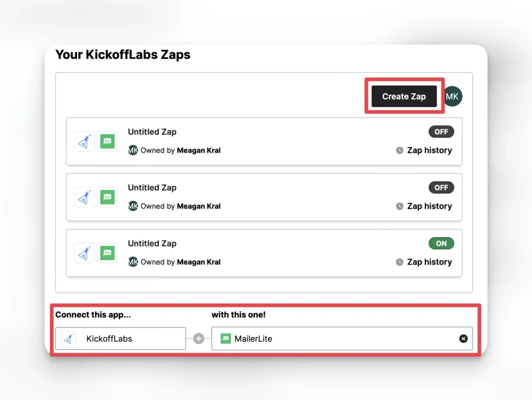
Task: Click the MailerLite green icon in the first zap
Action: (x=107, y=141)
